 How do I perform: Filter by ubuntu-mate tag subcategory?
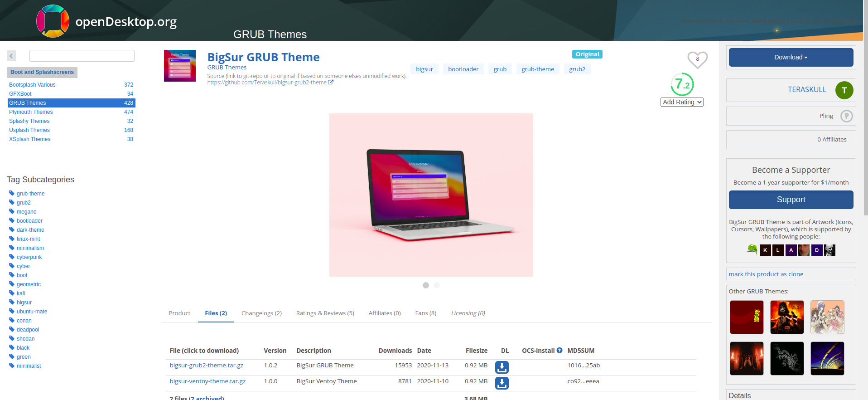32,312
